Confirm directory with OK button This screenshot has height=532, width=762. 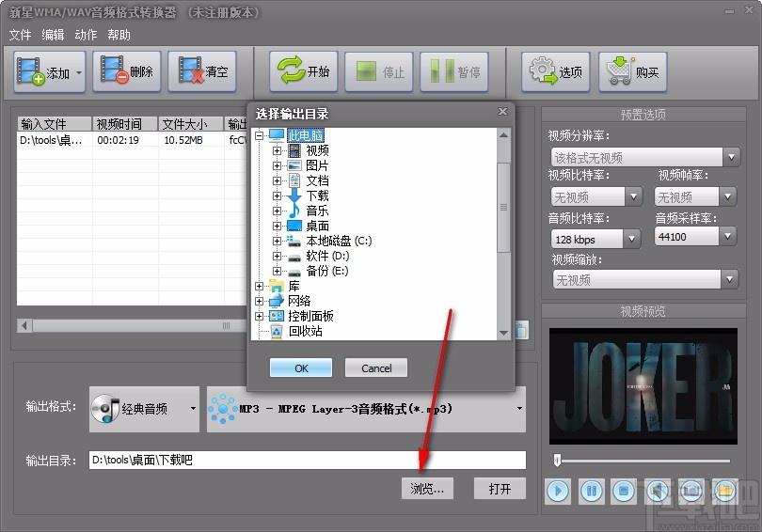pos(301,368)
